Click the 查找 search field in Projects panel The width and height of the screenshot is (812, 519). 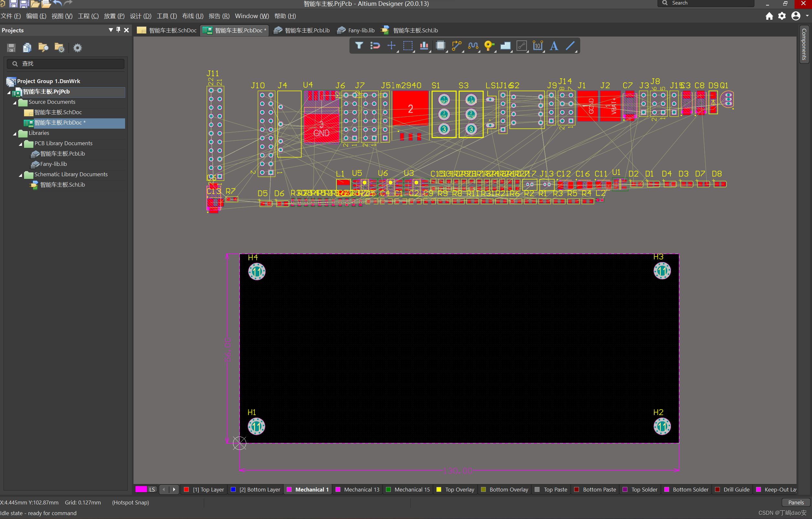tap(65, 63)
